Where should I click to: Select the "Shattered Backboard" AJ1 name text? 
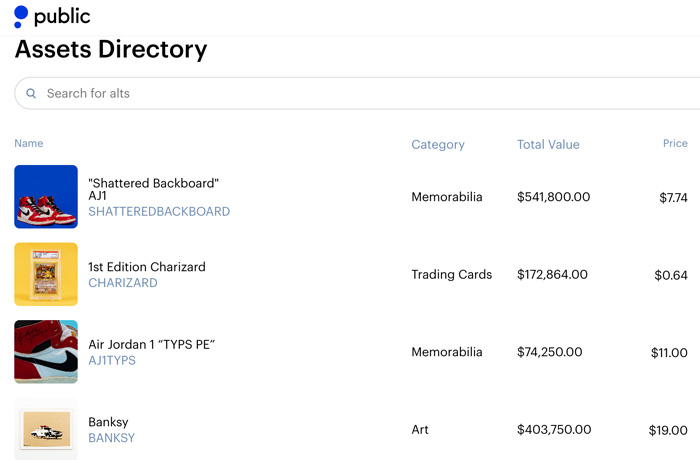(x=154, y=189)
